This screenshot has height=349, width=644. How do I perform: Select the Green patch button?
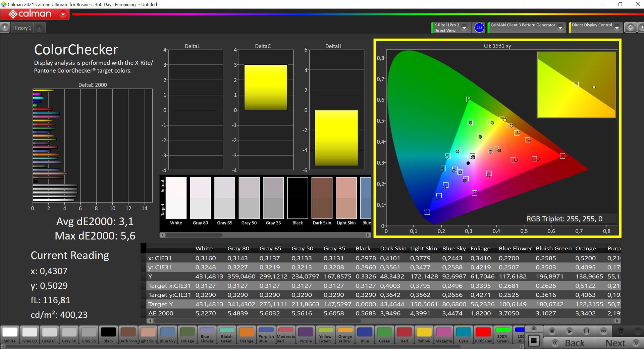coord(385,335)
